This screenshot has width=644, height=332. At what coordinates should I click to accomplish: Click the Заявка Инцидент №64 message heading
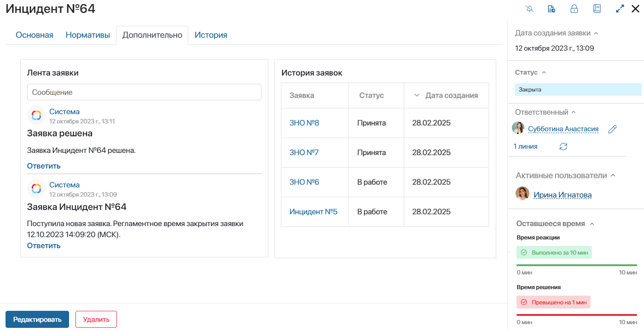pos(77,206)
